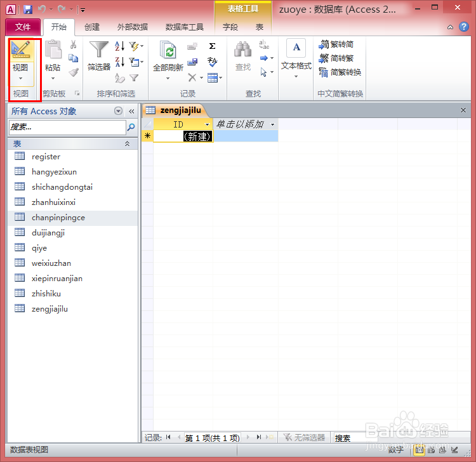Click the Undo icon in title bar
This screenshot has height=462, width=476.
coord(42,10)
